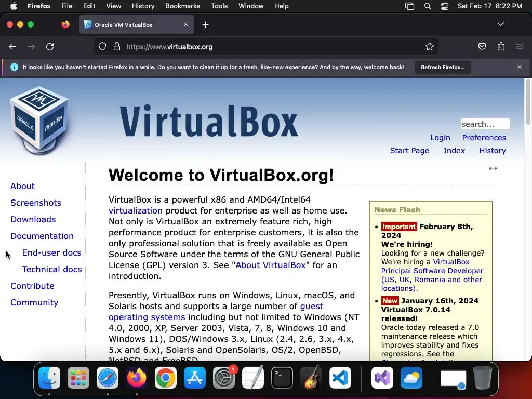Open the Login link
The image size is (532, 399).
(x=440, y=137)
